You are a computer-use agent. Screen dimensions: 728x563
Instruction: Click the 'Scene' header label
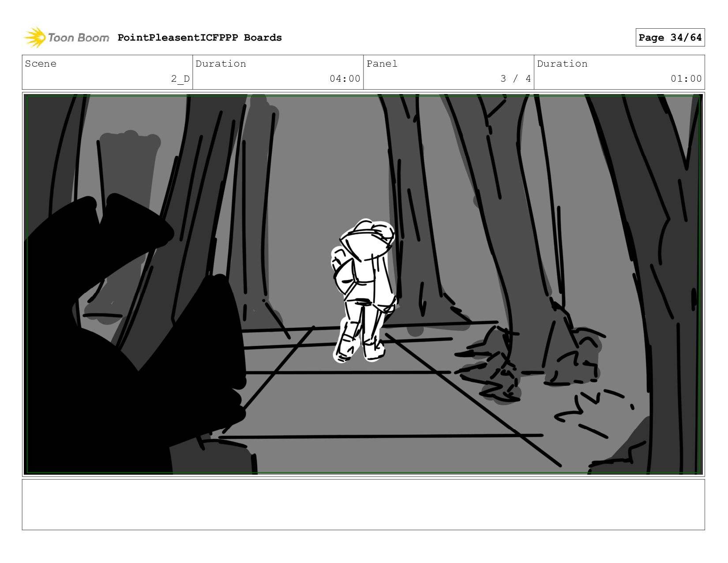coord(41,64)
